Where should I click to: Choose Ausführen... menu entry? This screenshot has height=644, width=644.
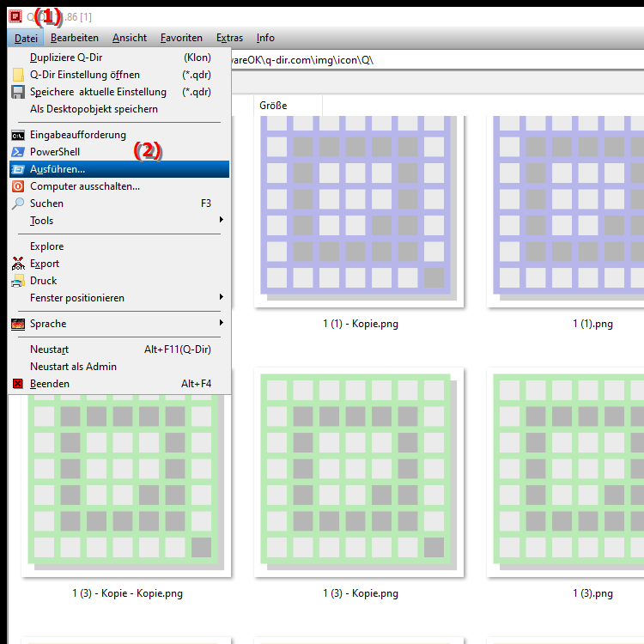click(119, 169)
